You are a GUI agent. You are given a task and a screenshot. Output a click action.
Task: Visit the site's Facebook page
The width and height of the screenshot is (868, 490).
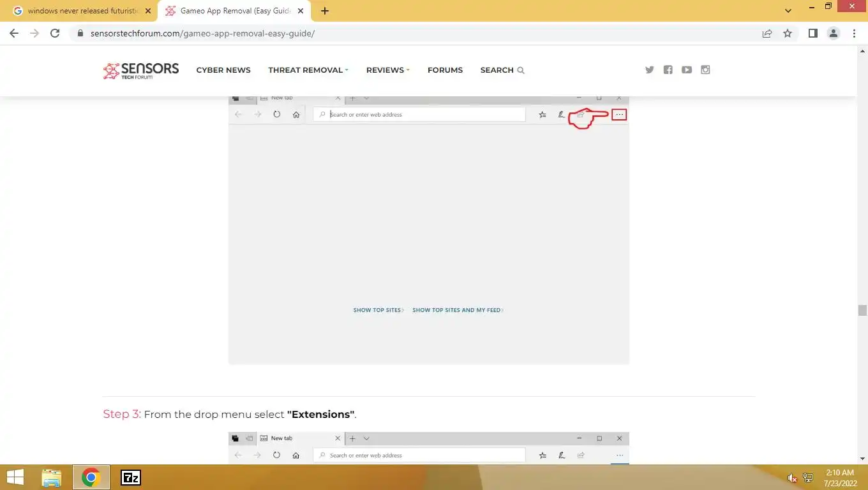pyautogui.click(x=668, y=70)
